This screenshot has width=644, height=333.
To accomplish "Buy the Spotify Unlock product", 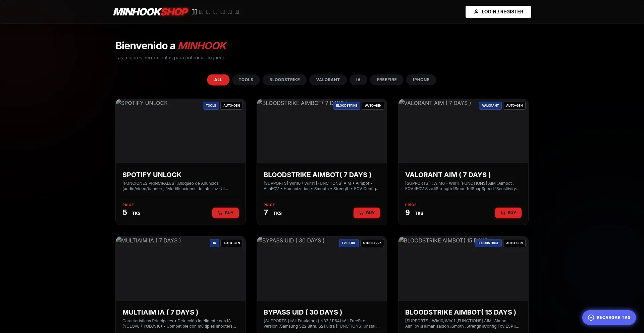I will pos(225,213).
